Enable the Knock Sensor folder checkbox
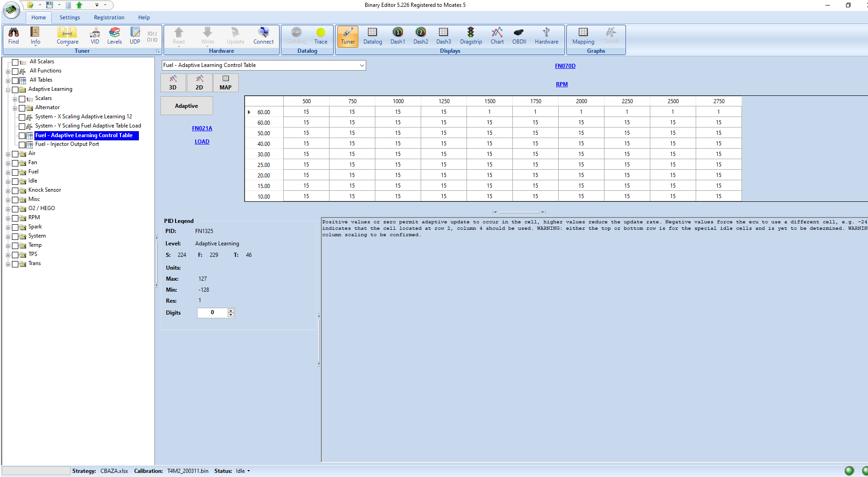 coord(15,190)
